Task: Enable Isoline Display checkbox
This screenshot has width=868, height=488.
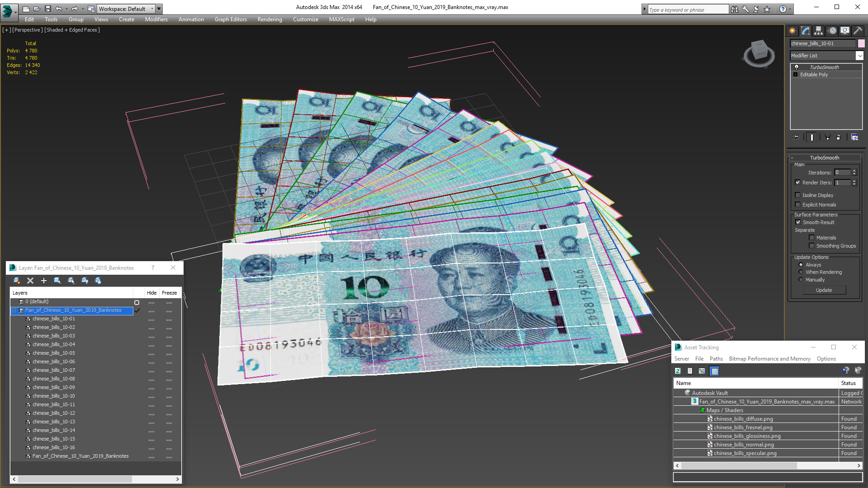Action: [797, 195]
